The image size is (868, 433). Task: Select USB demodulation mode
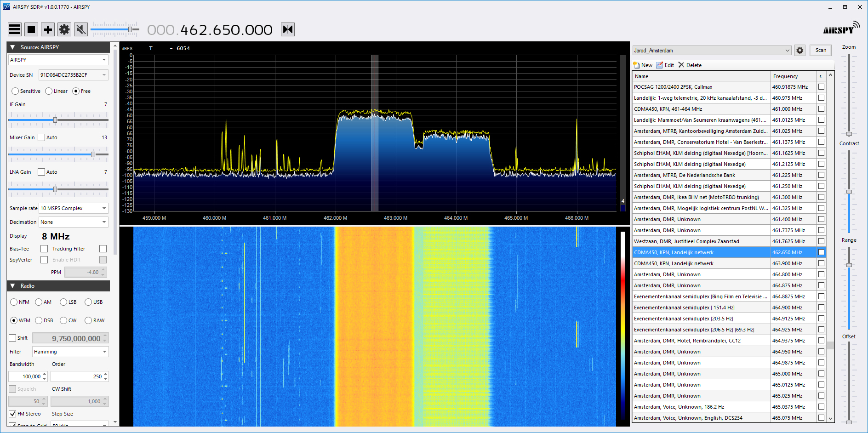88,302
